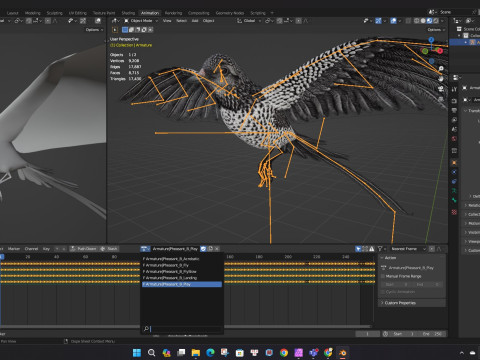The image size is (480, 360).
Task: Click the green Y axis gizmo
Action: 425,51
